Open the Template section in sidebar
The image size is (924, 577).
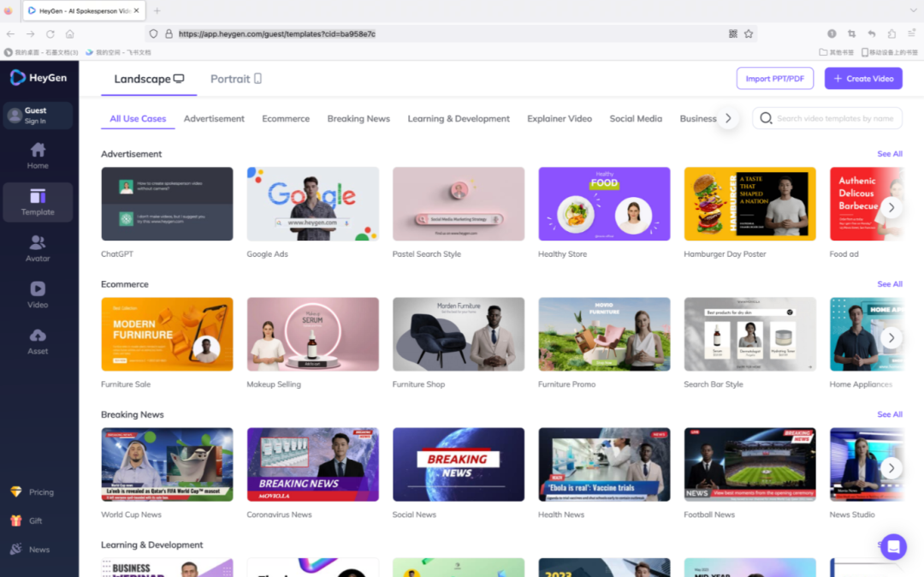click(x=38, y=202)
